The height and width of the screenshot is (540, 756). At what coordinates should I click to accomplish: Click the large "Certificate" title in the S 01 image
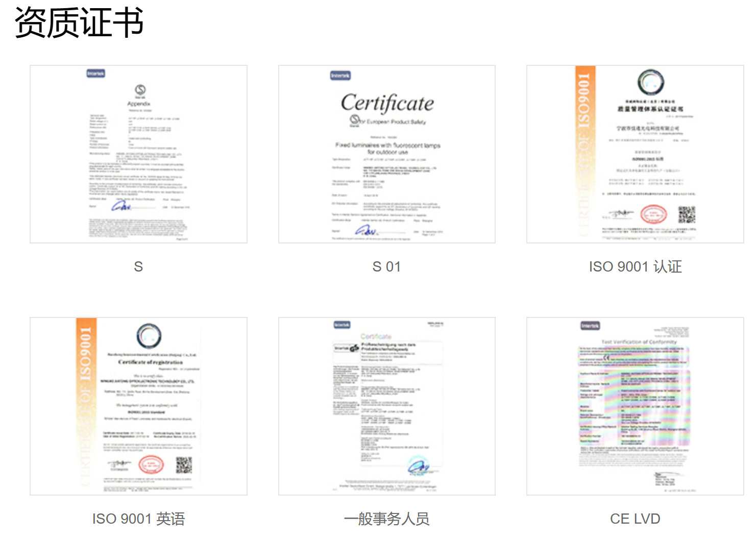[x=387, y=103]
